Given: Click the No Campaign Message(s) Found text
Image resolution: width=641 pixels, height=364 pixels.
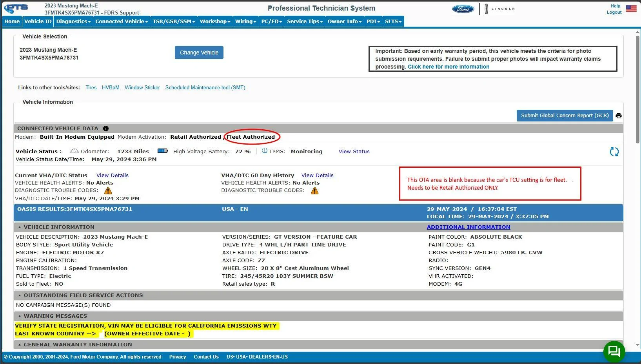Looking at the screenshot, I should 63,305.
